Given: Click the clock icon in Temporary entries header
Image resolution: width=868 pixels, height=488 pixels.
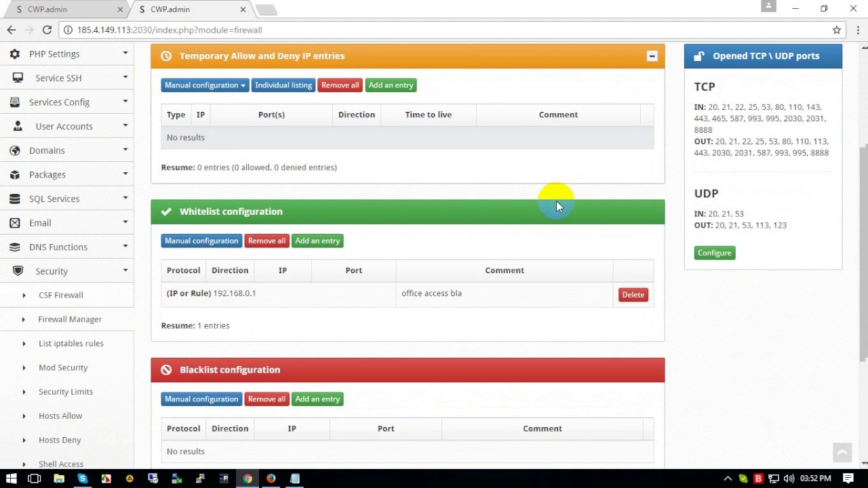Looking at the screenshot, I should [166, 56].
